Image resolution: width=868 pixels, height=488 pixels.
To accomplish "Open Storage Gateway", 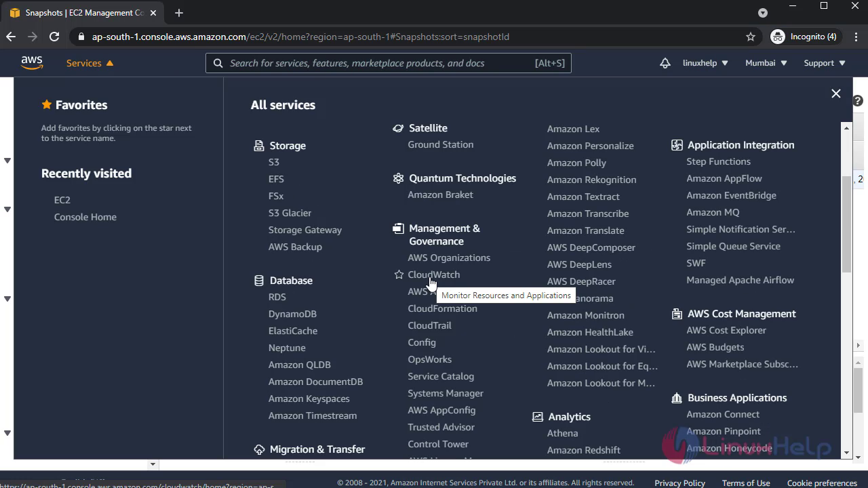I will pos(305,230).
